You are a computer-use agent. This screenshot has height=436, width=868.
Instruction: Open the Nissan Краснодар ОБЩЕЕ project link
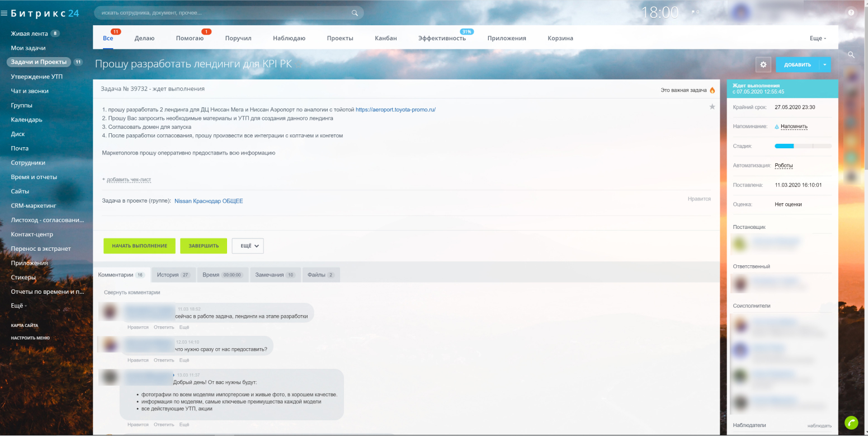tap(209, 201)
